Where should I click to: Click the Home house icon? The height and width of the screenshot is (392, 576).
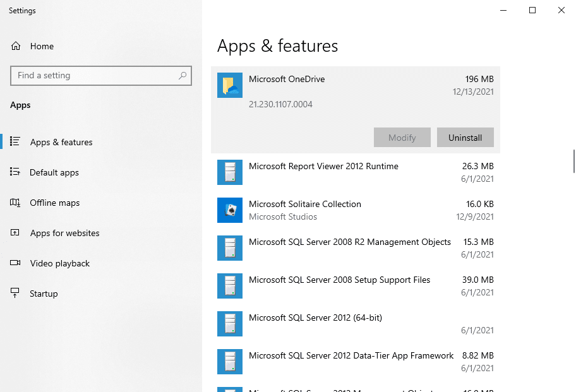[15, 46]
